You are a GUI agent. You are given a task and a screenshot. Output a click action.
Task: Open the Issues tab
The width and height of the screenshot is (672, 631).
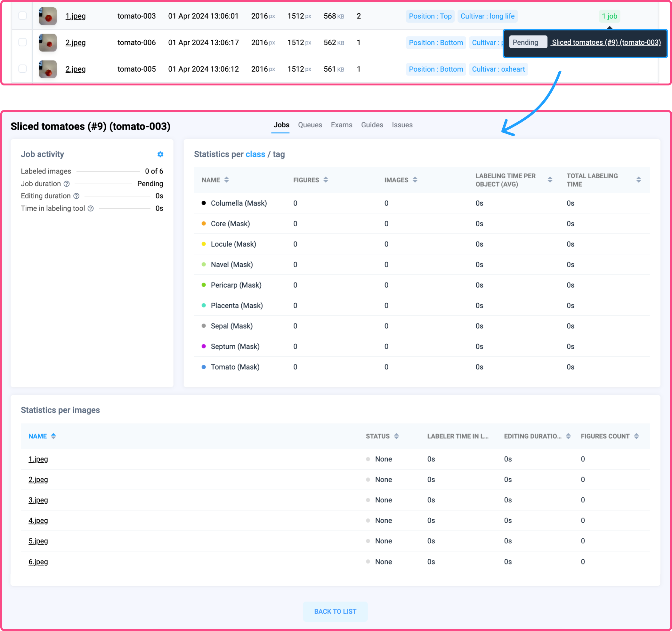pyautogui.click(x=402, y=125)
